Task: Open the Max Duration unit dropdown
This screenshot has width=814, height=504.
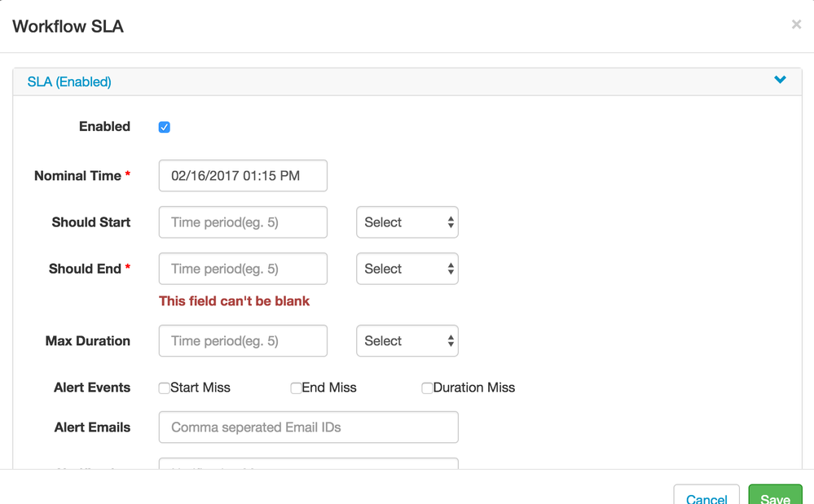Action: pos(407,341)
